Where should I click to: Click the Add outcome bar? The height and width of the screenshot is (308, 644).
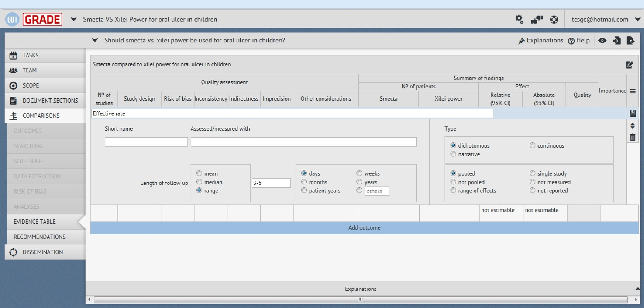364,228
